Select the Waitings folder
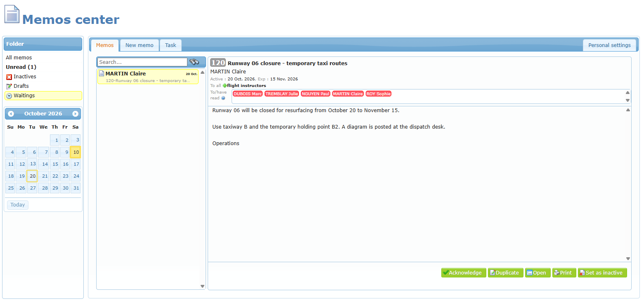The width and height of the screenshot is (644, 303). (43, 96)
